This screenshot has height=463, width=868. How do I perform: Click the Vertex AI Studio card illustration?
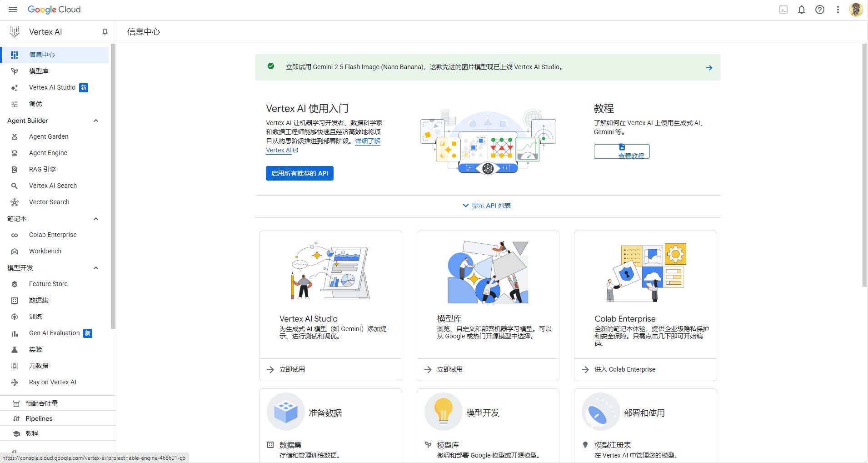click(x=330, y=272)
